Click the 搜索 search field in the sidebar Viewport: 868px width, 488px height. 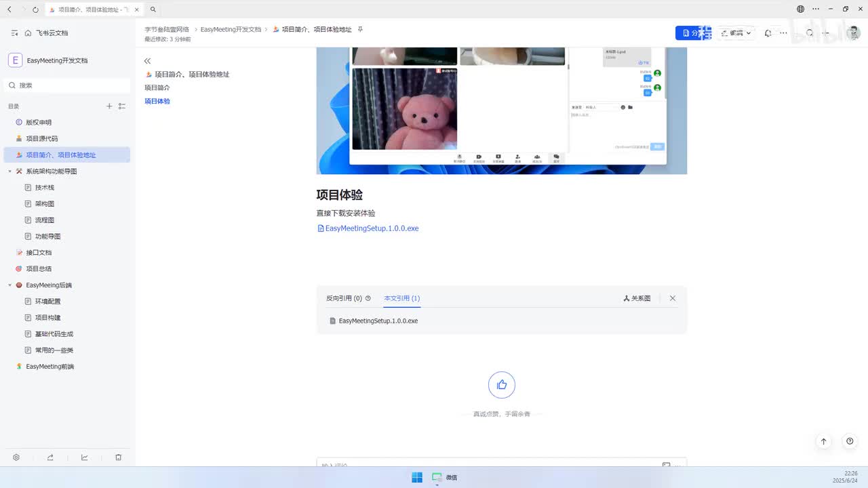(67, 85)
